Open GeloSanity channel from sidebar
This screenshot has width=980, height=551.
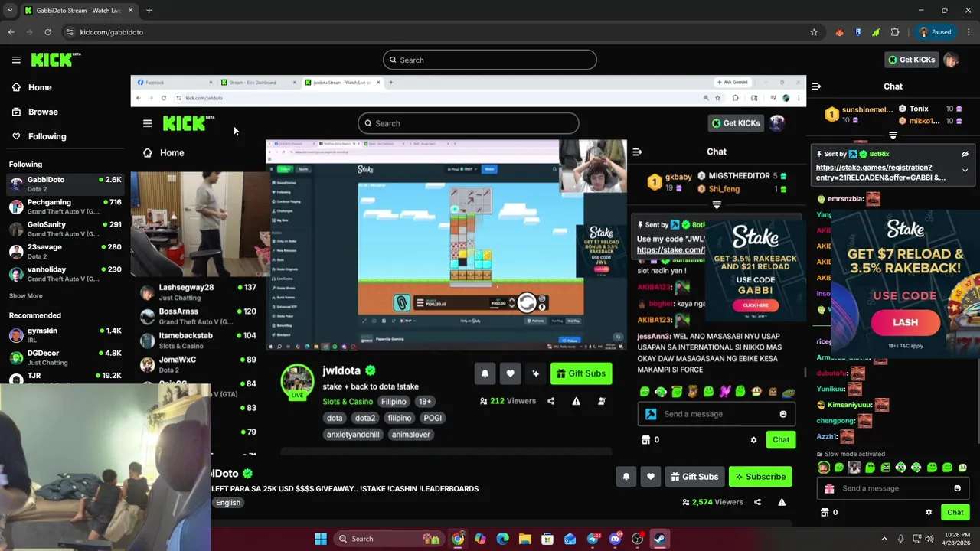point(65,229)
